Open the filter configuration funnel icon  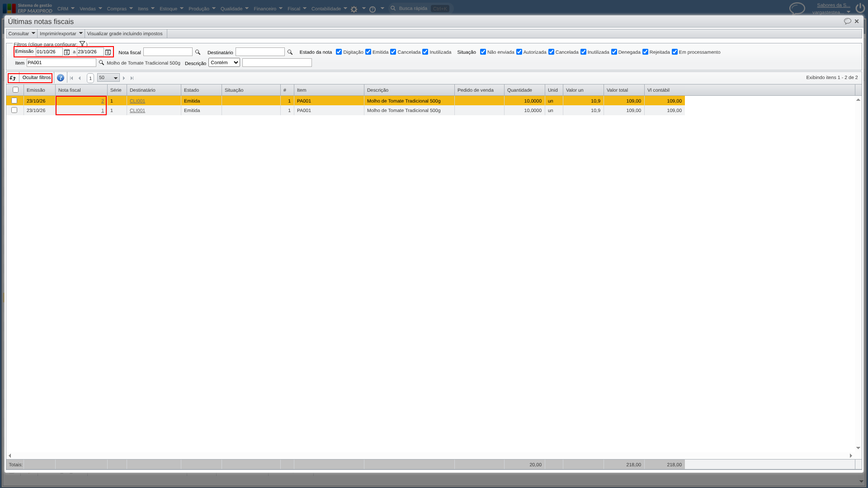coord(82,44)
